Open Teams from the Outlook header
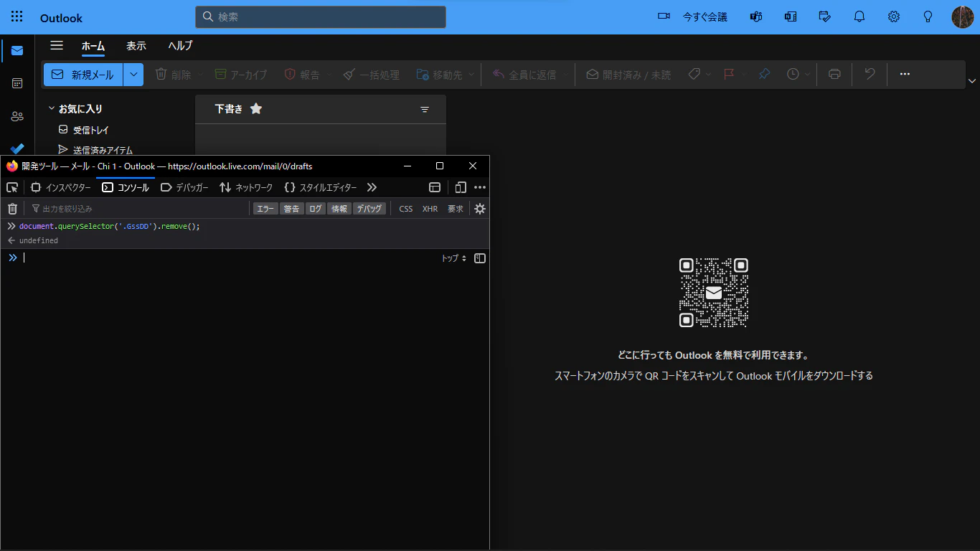The height and width of the screenshot is (551, 980). tap(755, 17)
